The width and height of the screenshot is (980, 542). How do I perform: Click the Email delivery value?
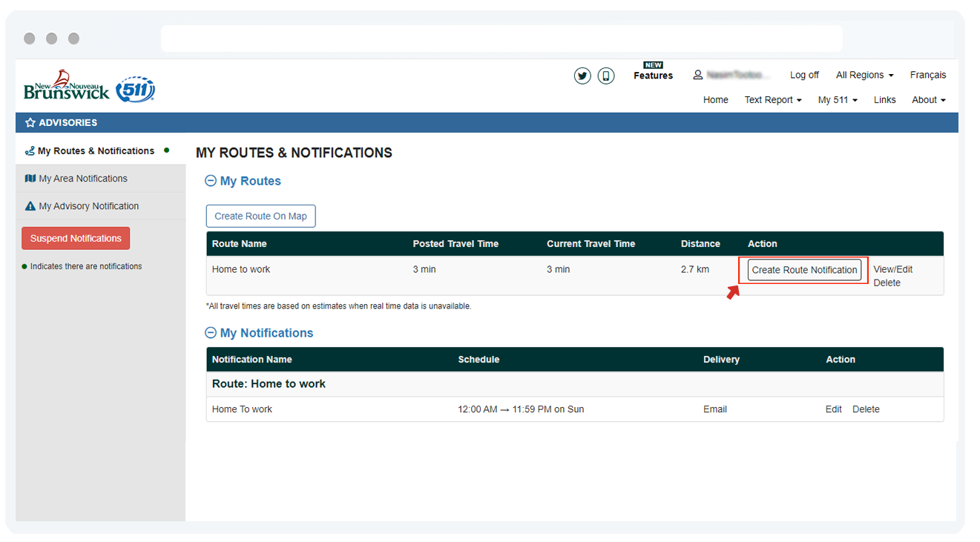(715, 409)
